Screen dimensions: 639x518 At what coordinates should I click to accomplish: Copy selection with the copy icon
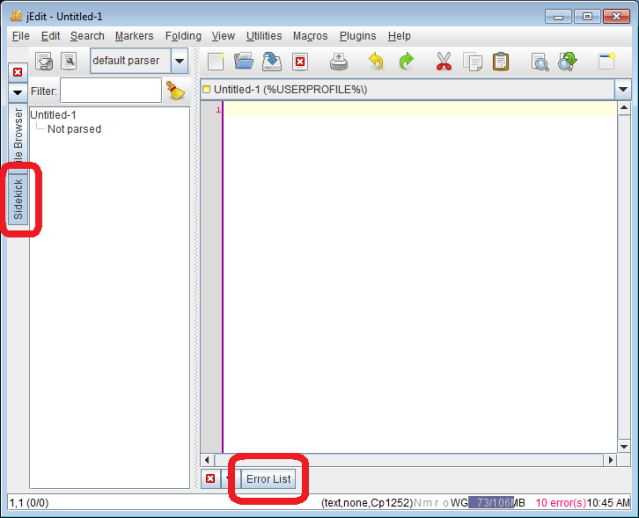pos(473,62)
